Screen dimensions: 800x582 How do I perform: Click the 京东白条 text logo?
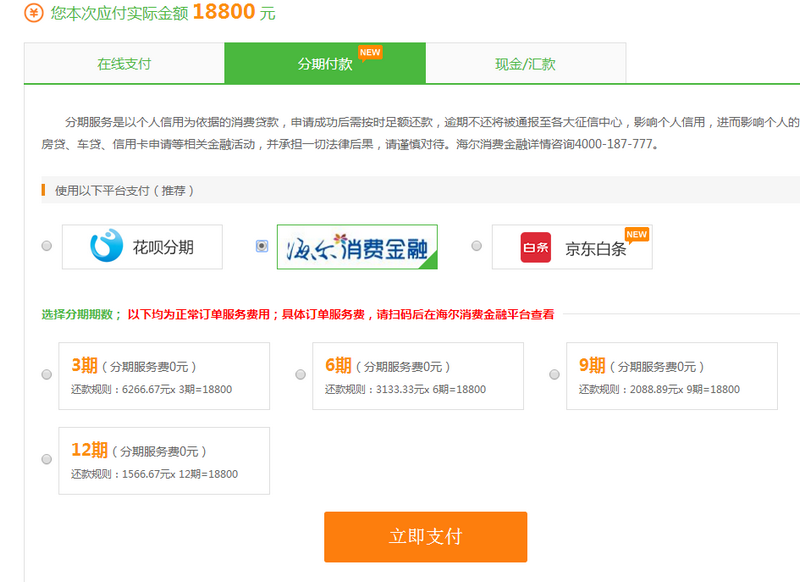pos(597,247)
